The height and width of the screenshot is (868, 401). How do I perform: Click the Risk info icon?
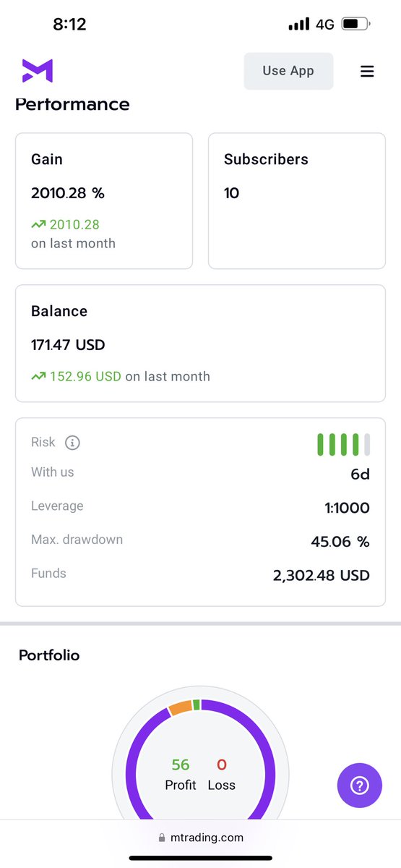(72, 443)
